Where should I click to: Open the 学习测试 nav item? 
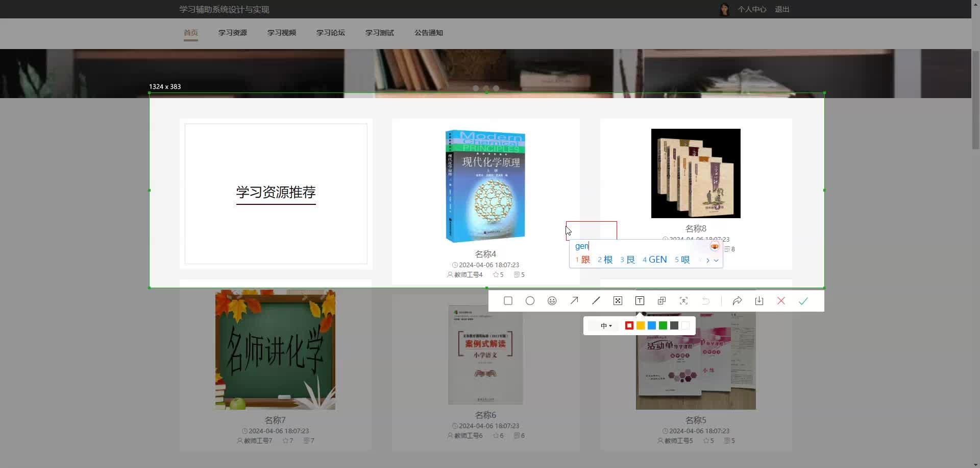point(380,33)
